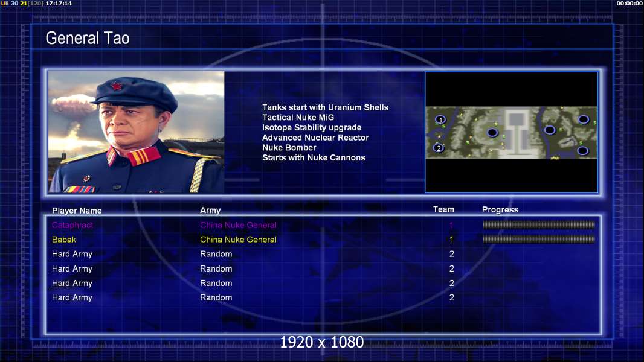Click 'Isotope Stability upgrade' line
644x362 pixels.
click(312, 127)
